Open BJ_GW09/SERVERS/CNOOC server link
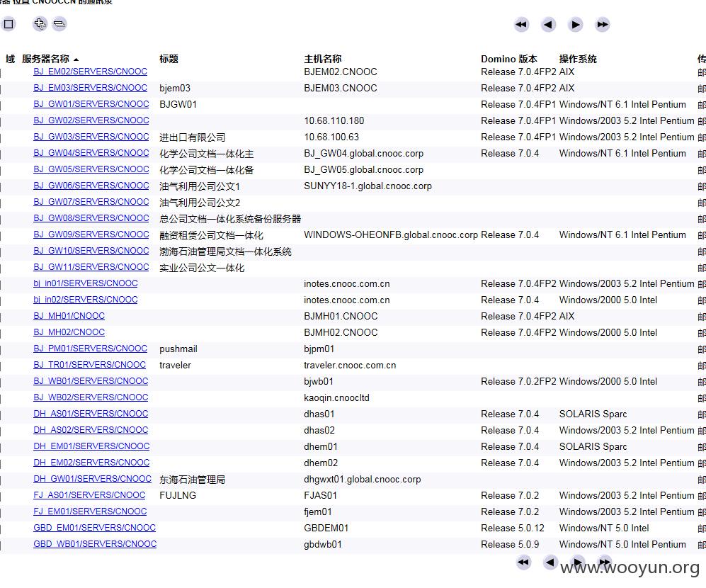Image resolution: width=706 pixels, height=588 pixels. pyautogui.click(x=91, y=234)
